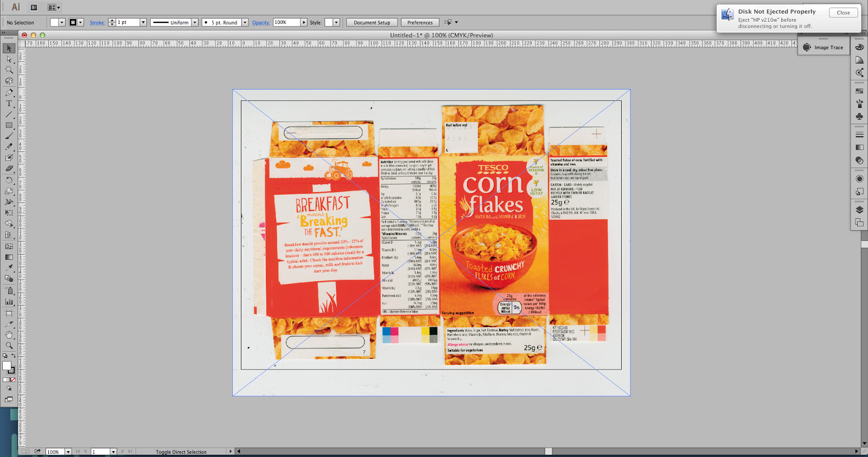Open the Appearance panel icon
868x457 pixels.
(x=859, y=179)
